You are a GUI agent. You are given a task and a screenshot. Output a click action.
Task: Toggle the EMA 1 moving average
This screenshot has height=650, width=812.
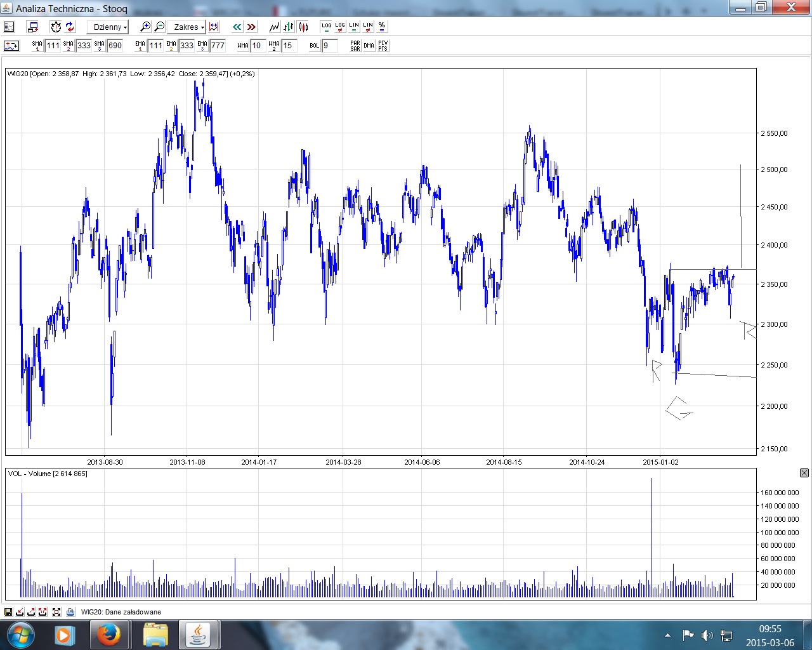point(140,46)
